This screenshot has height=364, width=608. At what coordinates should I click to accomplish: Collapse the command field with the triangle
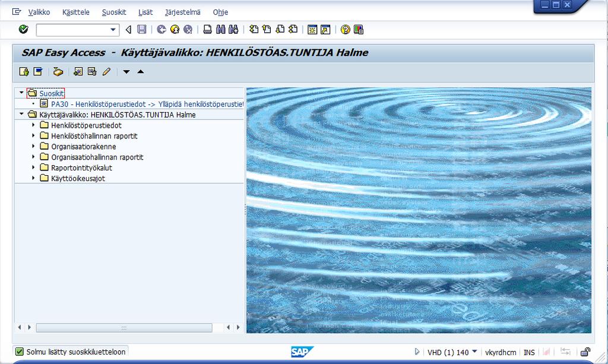(128, 30)
